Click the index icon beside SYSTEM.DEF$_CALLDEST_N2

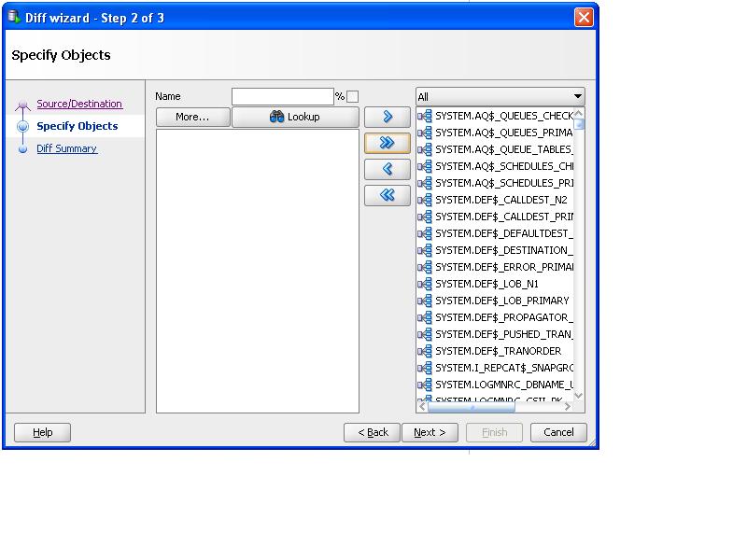pyautogui.click(x=425, y=200)
